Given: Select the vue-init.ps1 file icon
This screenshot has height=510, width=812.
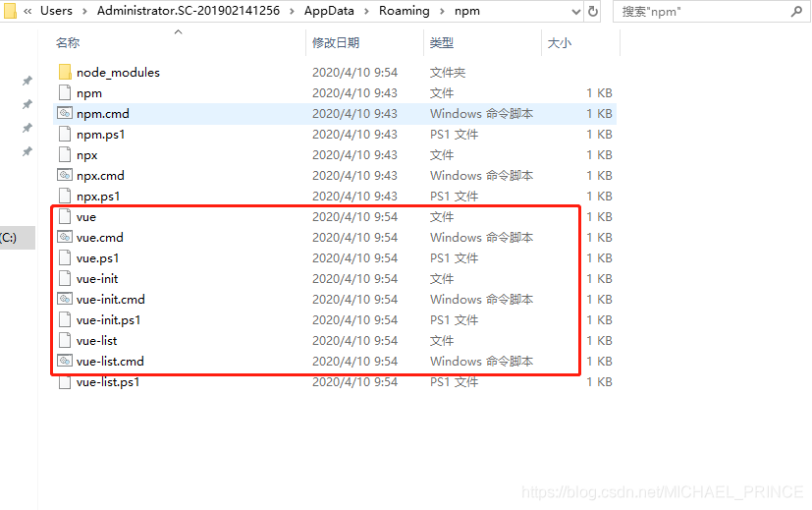Looking at the screenshot, I should (65, 319).
